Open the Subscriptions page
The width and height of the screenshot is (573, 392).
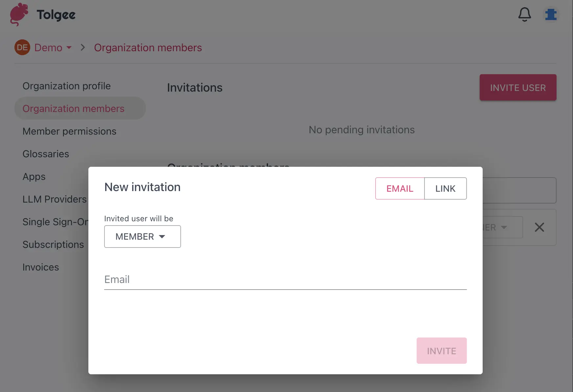(53, 244)
